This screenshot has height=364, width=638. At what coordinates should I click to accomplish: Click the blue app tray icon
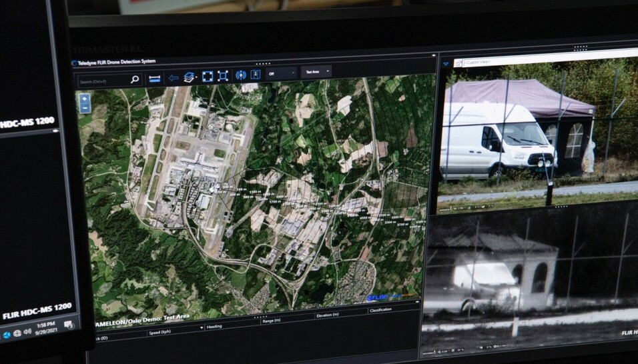coord(7,335)
